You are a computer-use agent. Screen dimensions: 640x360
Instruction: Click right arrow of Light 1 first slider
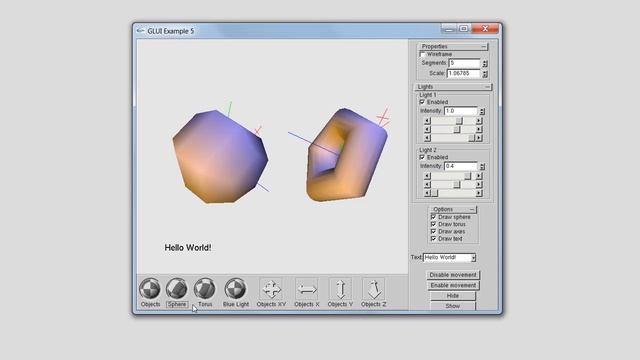point(479,121)
